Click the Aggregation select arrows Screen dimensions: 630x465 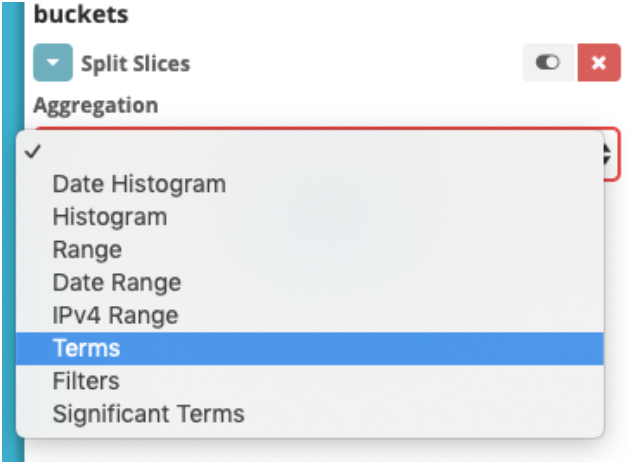(x=609, y=154)
